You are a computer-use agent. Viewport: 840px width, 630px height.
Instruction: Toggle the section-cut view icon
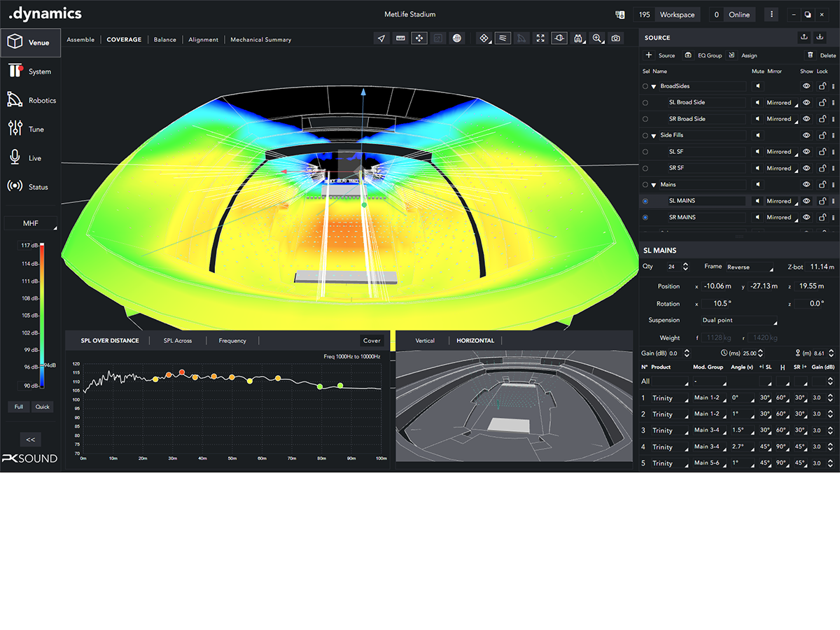(x=559, y=38)
